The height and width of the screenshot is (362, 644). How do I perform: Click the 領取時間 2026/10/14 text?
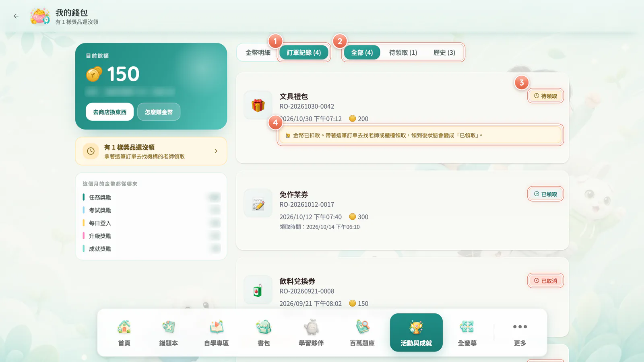320,227
